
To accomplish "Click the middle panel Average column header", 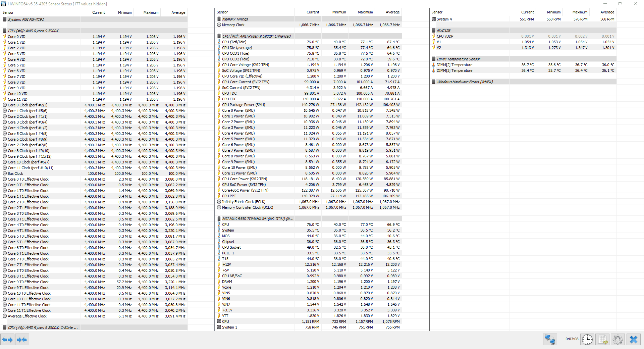I will coord(388,12).
